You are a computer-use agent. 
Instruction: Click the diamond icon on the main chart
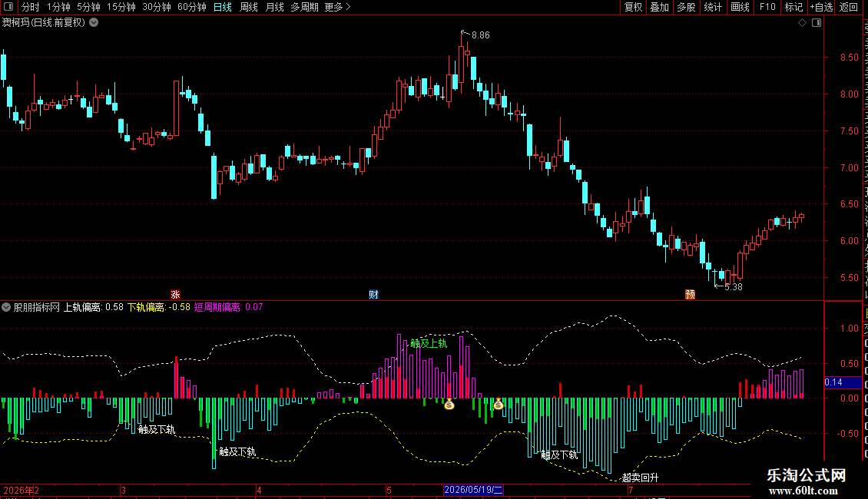[802, 23]
